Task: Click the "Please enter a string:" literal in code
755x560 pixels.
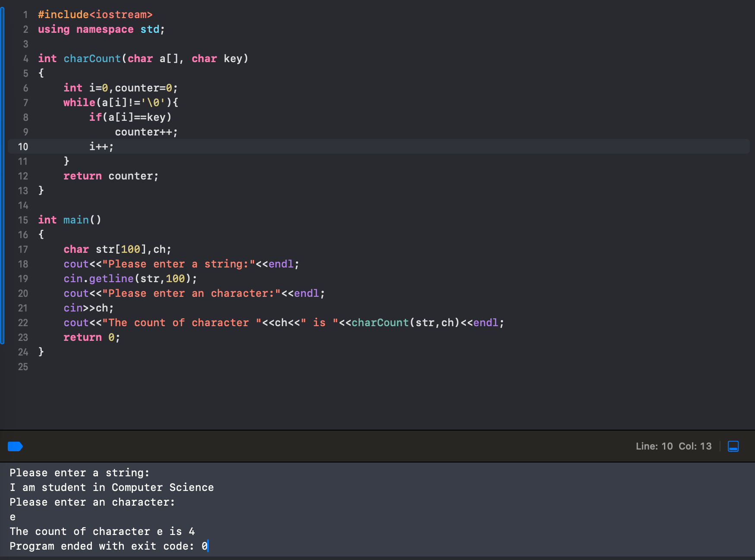Action: pos(179,264)
